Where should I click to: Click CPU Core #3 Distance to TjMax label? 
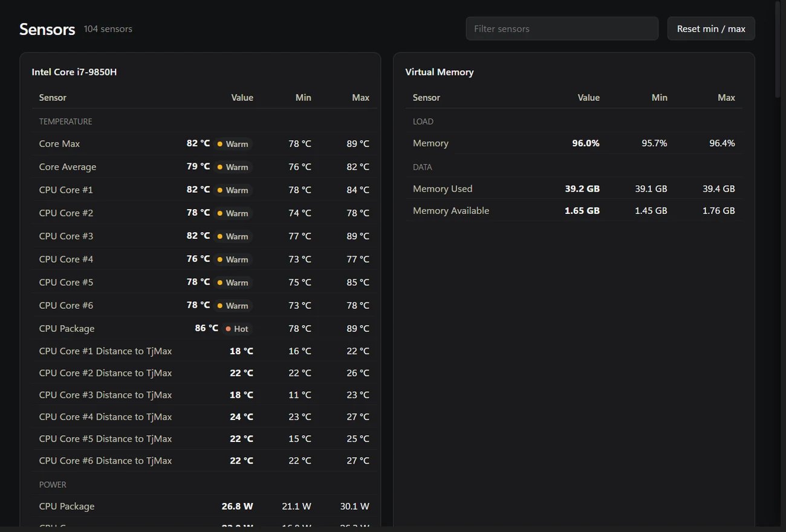105,395
